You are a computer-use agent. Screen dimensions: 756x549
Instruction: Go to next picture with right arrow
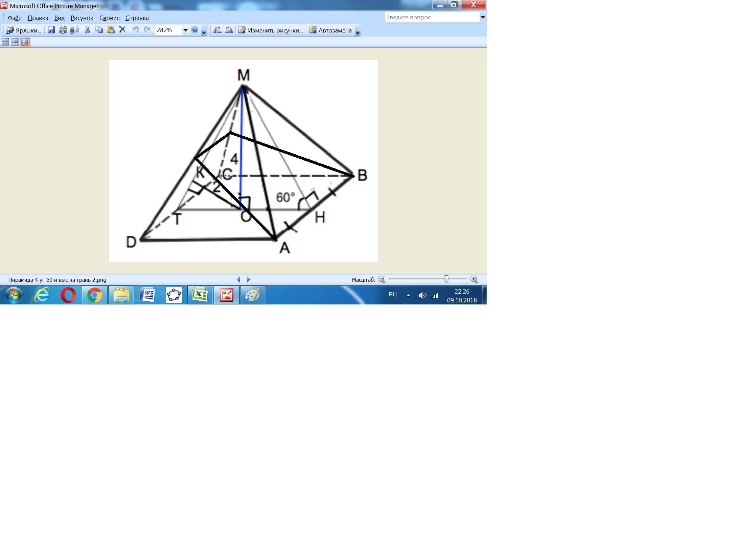(249, 279)
